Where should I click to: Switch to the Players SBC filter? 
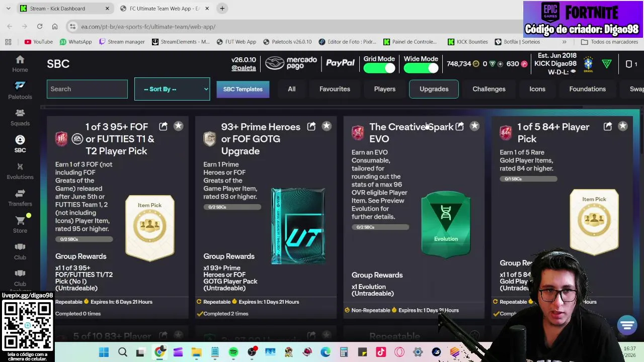click(385, 89)
